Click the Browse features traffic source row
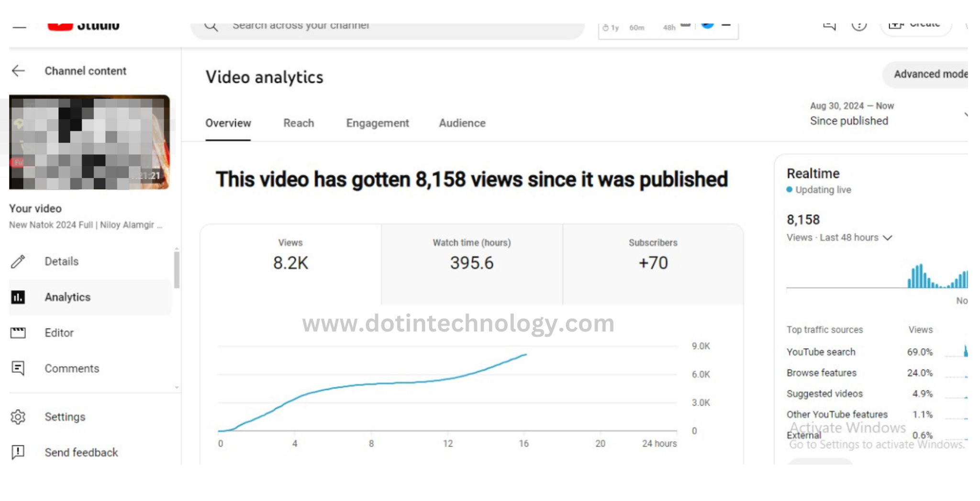The height and width of the screenshot is (501, 980). [877, 373]
